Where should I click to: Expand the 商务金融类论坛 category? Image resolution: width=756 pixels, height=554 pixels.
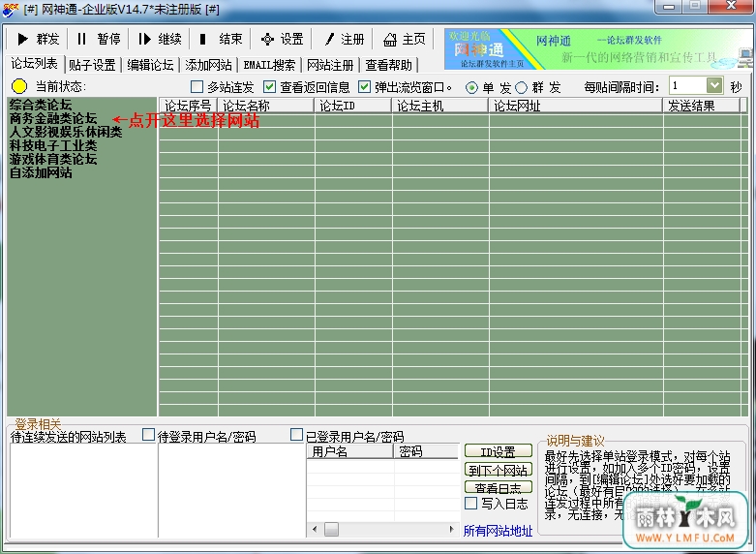[53, 118]
